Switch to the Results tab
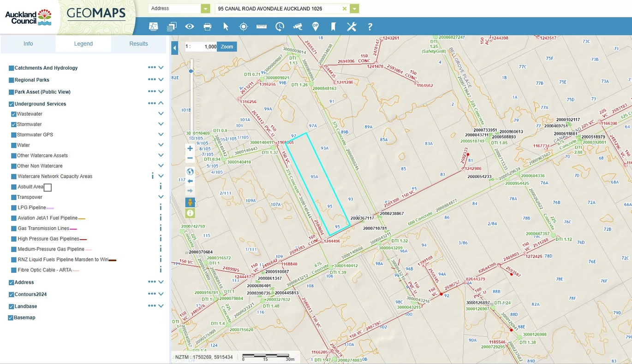This screenshot has width=632, height=364. point(138,44)
